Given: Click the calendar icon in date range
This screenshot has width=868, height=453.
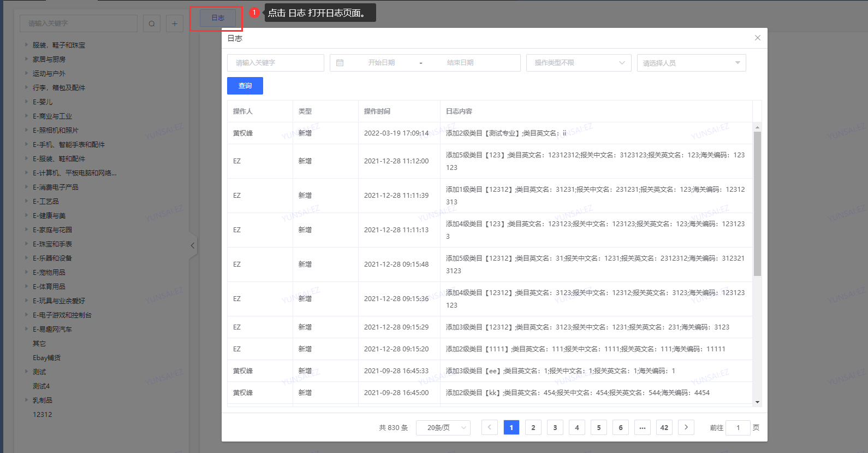Looking at the screenshot, I should coord(340,63).
